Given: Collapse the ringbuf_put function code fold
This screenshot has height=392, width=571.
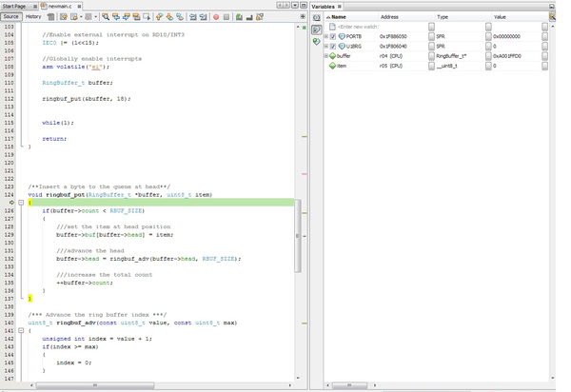Looking at the screenshot, I should click(x=21, y=203).
